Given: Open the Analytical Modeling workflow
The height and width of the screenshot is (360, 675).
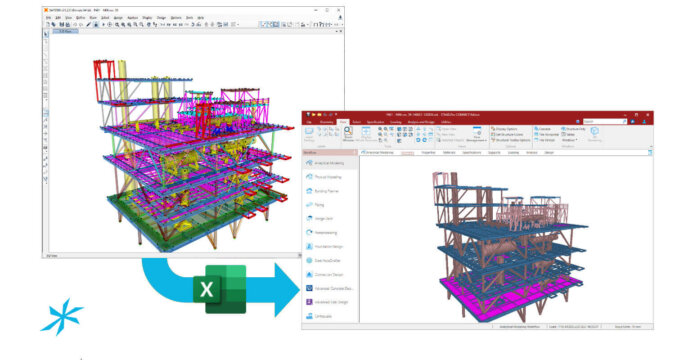Looking at the screenshot, I should click(330, 163).
